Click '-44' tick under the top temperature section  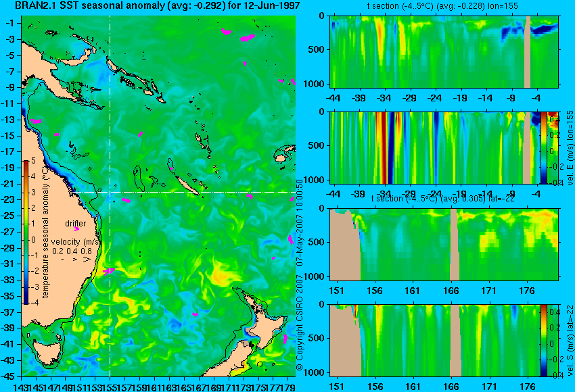(333, 98)
